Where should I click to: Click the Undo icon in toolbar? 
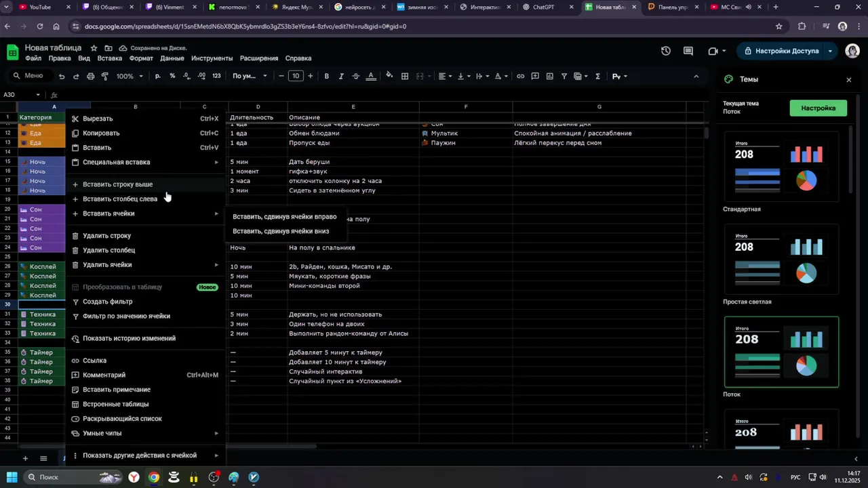tap(62, 76)
